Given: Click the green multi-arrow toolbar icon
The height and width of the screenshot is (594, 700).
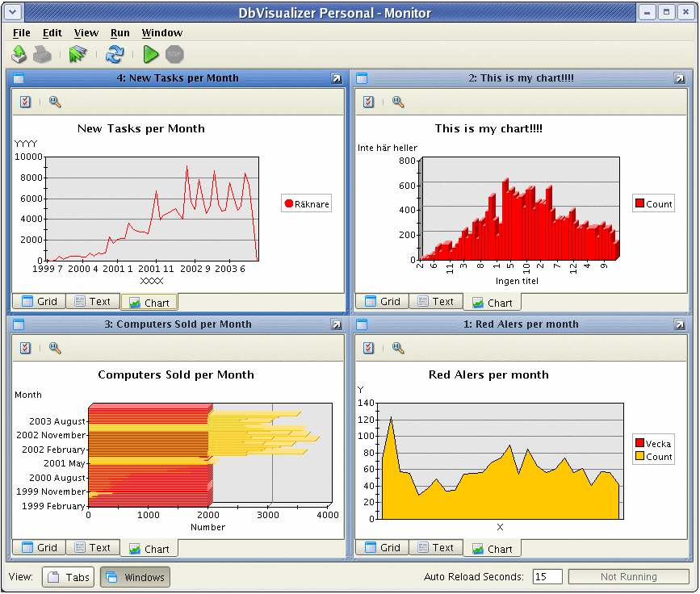Looking at the screenshot, I should 78,55.
